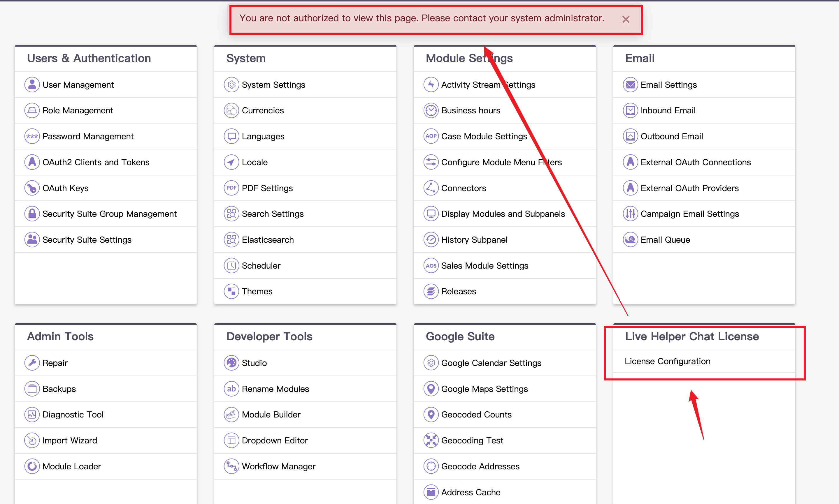Click the Security Suite Group Management lock icon
The width and height of the screenshot is (839, 504).
tap(32, 214)
